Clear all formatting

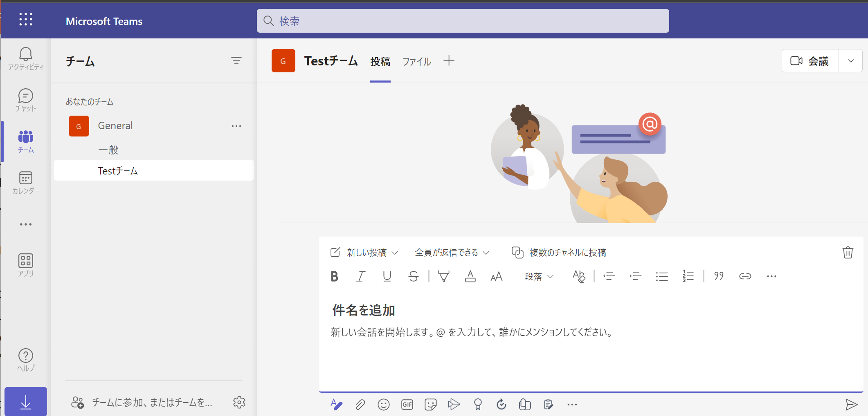(579, 277)
